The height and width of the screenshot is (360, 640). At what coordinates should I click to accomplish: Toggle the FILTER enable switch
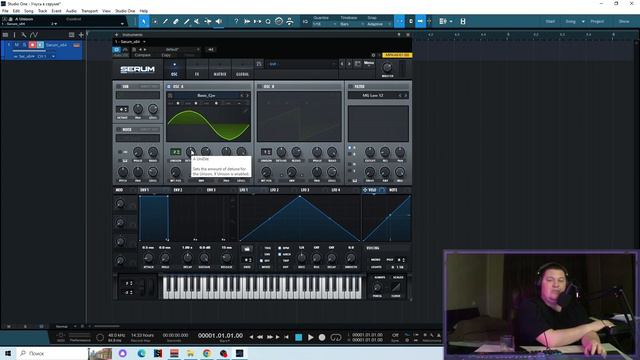pyautogui.click(x=350, y=87)
